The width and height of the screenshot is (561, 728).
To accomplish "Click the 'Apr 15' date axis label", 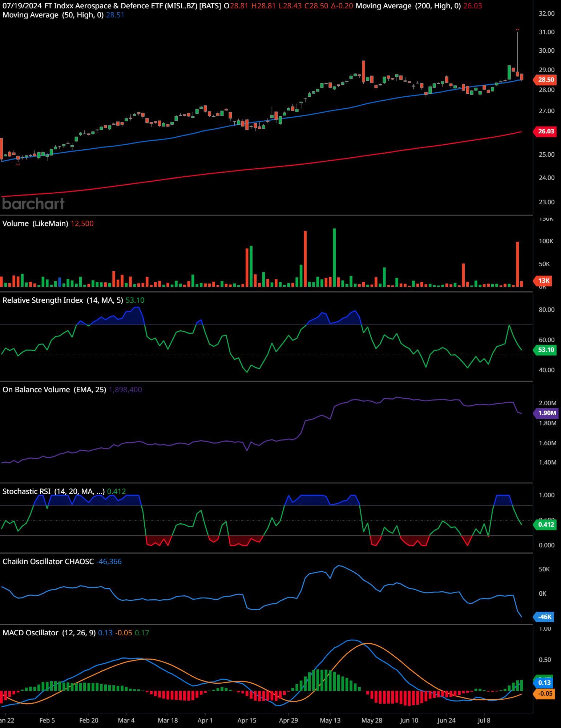I will coord(247,720).
